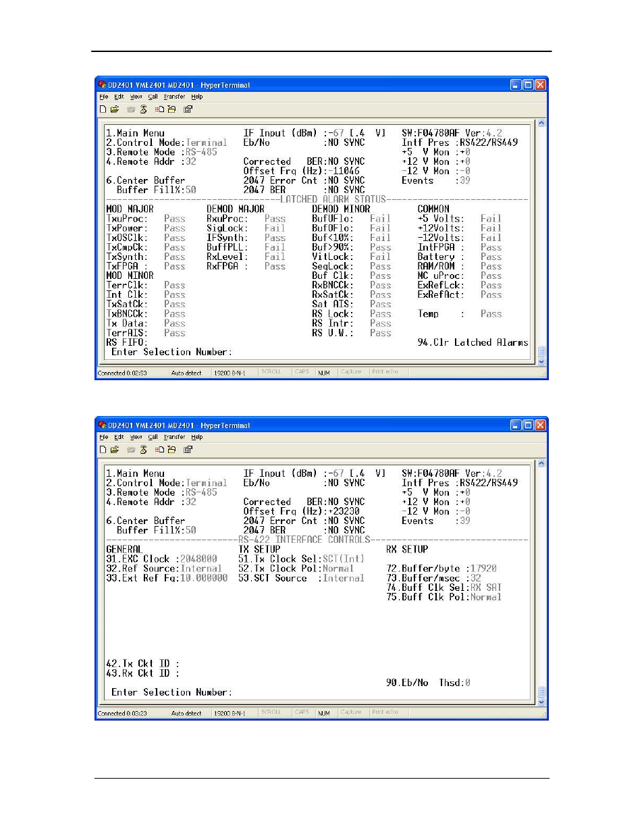This screenshot has width=644, height=834.
Task: Click Receive icon in alarm status window toolbar
Action: (171, 109)
